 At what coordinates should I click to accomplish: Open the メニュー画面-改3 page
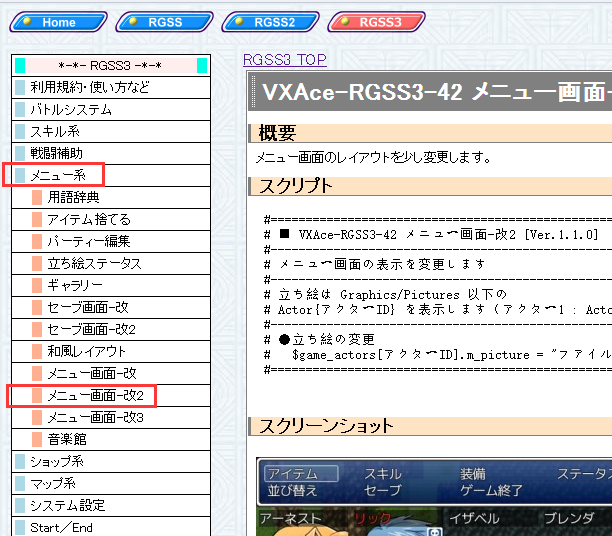point(111,417)
